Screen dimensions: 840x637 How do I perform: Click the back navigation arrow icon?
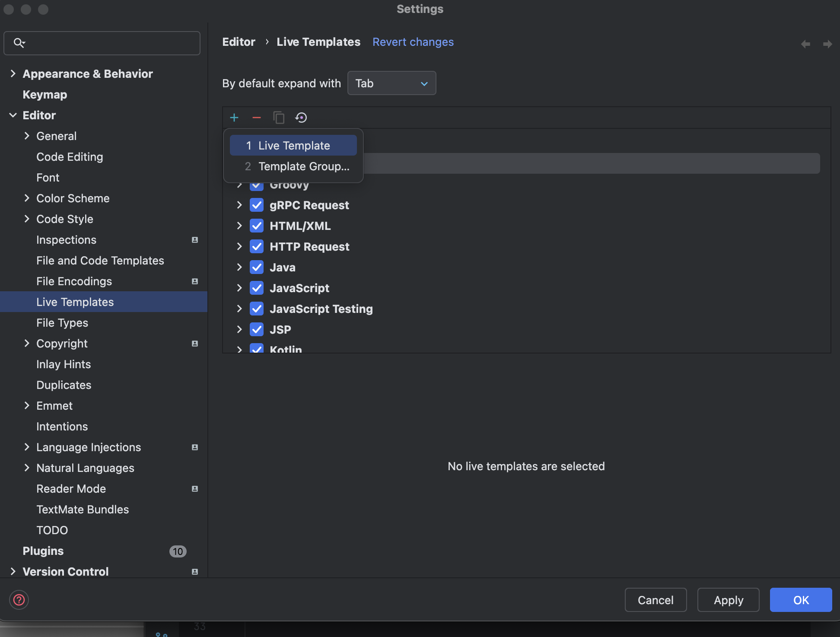pyautogui.click(x=805, y=44)
